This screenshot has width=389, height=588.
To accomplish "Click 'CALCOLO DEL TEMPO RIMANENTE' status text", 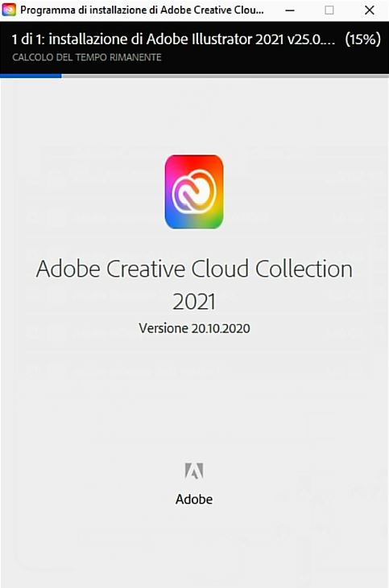I will [x=87, y=57].
